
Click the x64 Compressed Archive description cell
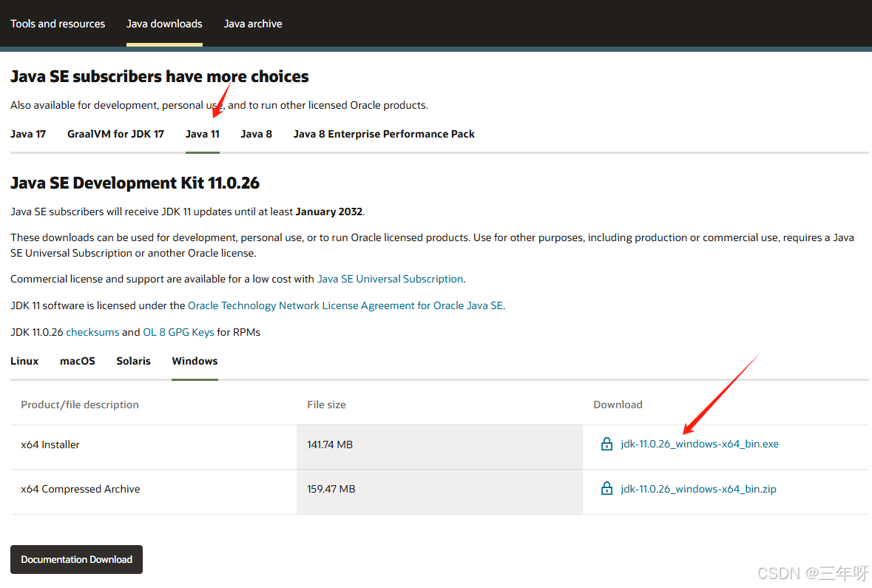(x=154, y=492)
